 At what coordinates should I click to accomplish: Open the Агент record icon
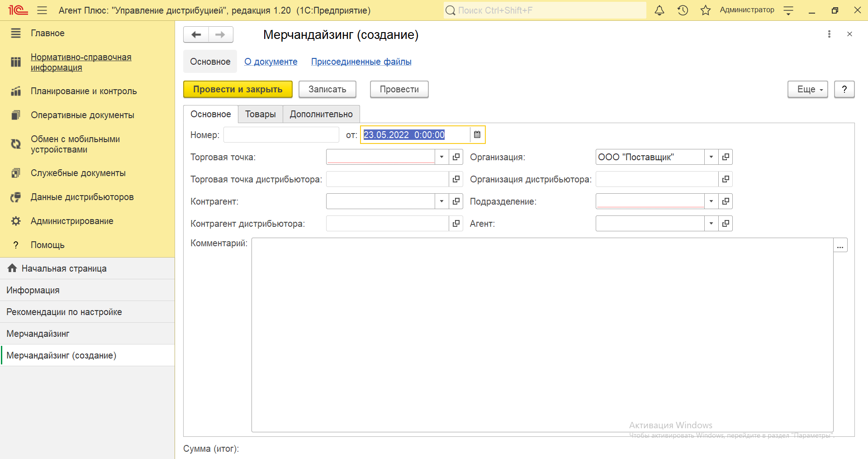click(726, 223)
